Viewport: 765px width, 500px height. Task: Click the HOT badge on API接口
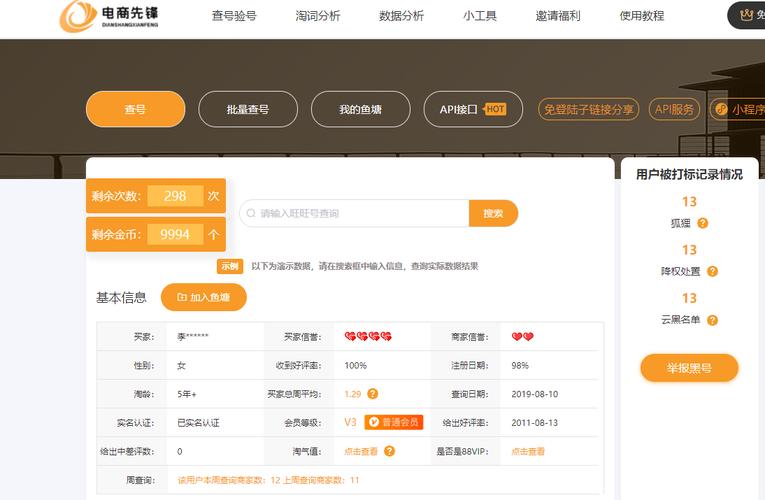click(x=495, y=109)
